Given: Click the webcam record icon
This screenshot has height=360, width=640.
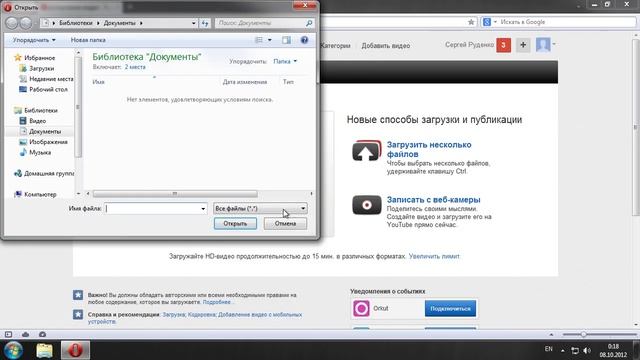Looking at the screenshot, I should coord(367,205).
